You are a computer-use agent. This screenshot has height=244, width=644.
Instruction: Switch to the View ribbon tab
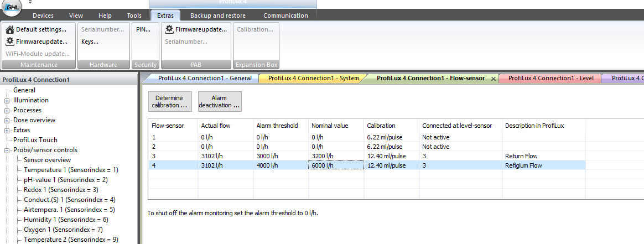click(76, 15)
